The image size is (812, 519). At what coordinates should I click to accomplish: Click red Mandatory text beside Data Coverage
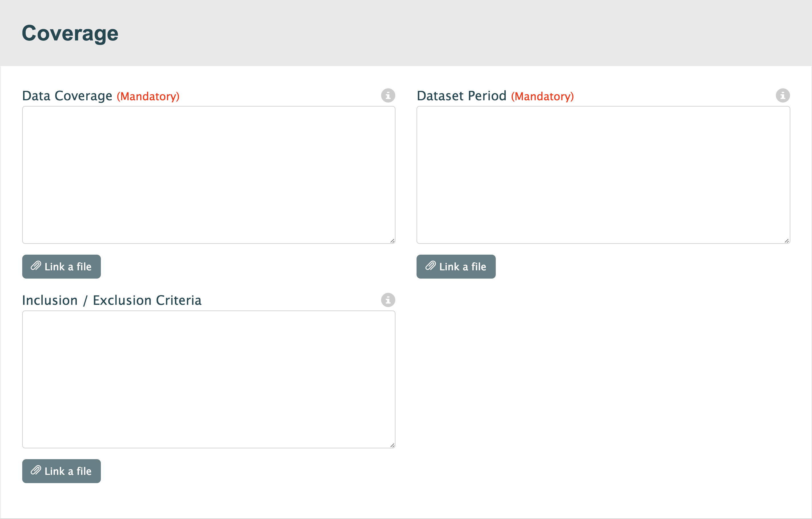click(148, 97)
